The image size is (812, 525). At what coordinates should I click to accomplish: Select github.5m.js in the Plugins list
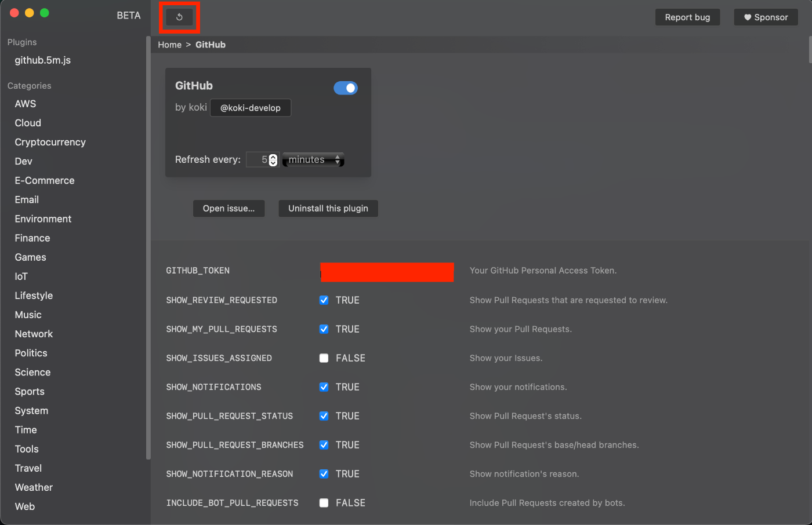pyautogui.click(x=43, y=60)
